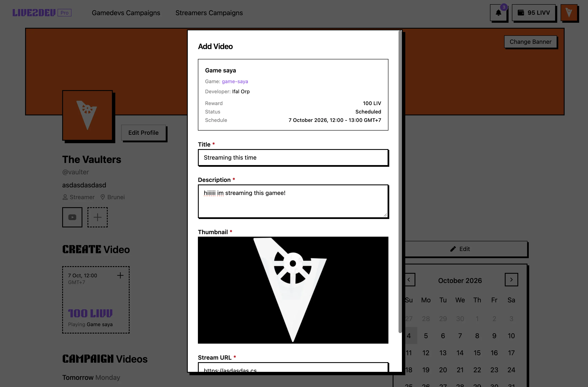Click the October 2026 month label
Screen dimensions: 588x387
[460, 281]
